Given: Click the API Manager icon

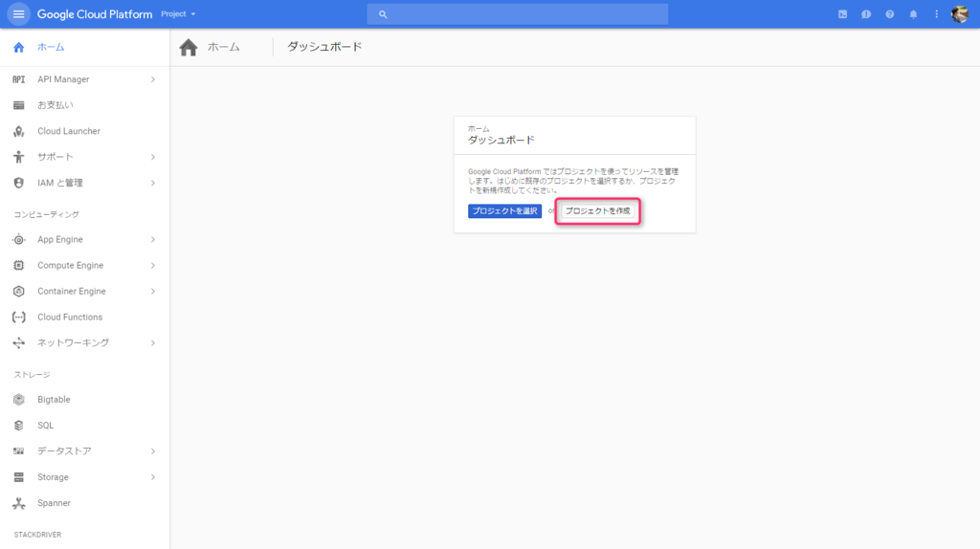Looking at the screenshot, I should coord(19,79).
